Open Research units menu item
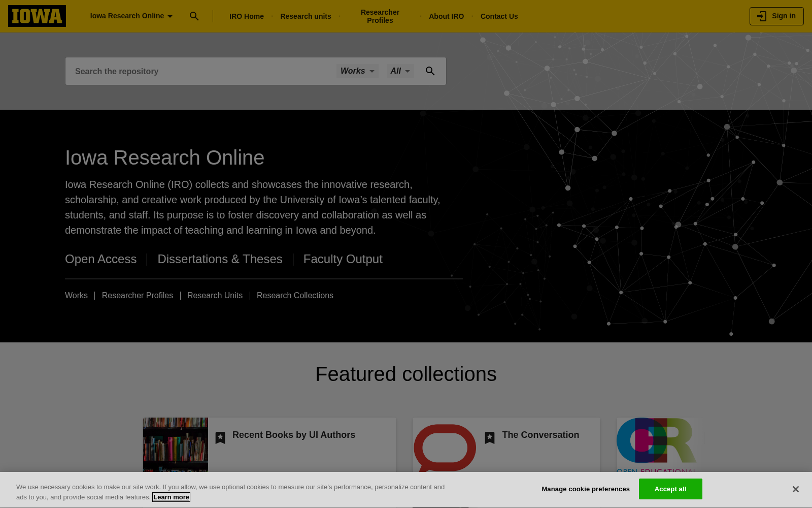 (x=306, y=16)
